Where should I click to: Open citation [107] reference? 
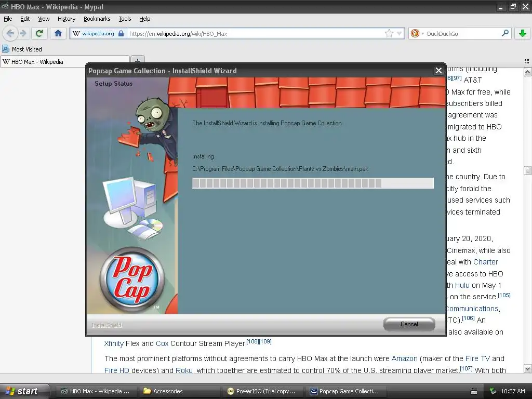466,368
